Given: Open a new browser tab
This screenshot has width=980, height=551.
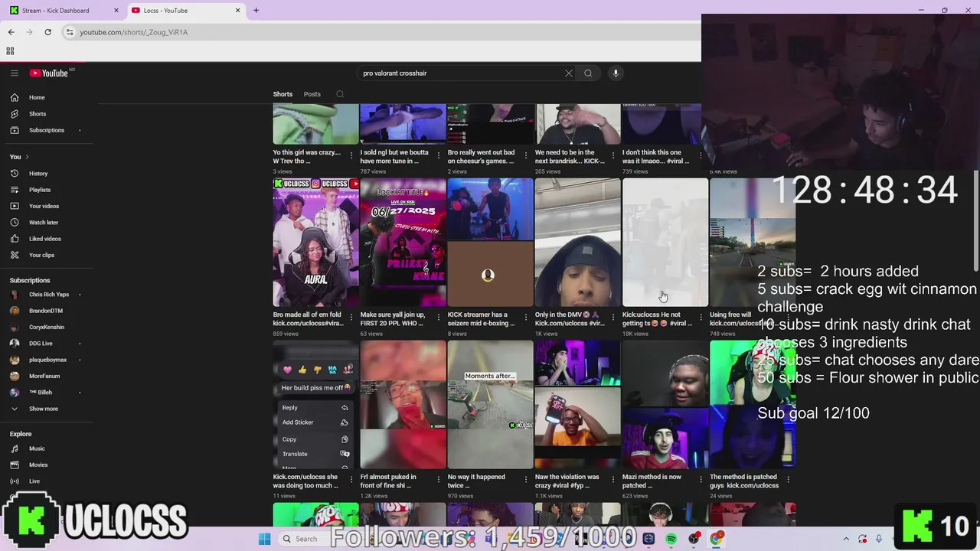Looking at the screenshot, I should 256,10.
